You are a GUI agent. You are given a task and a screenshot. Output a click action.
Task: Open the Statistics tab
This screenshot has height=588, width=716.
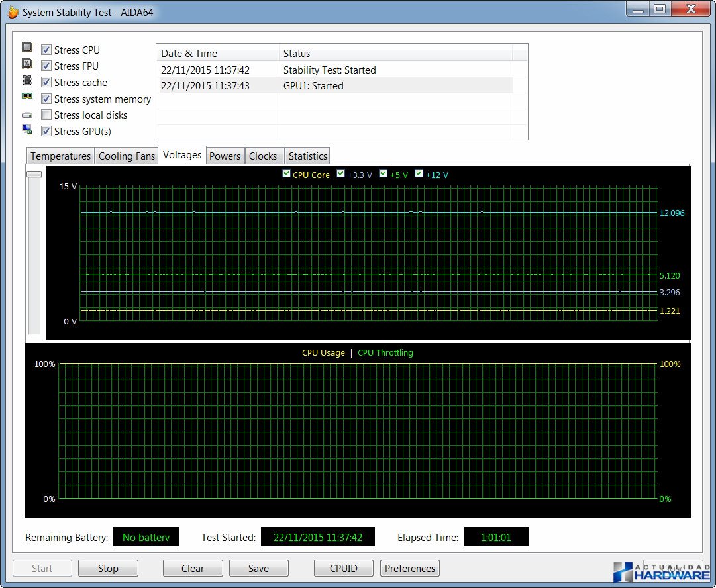click(x=307, y=156)
